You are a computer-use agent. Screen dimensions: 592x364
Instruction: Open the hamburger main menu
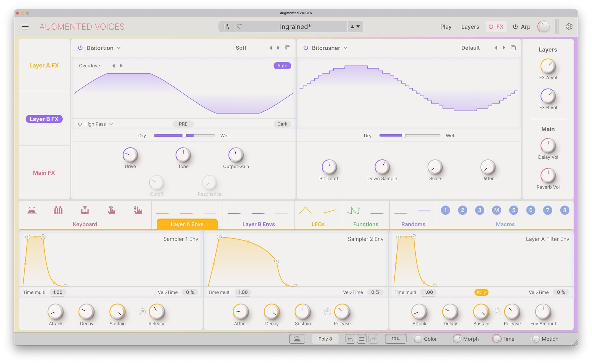pos(25,27)
